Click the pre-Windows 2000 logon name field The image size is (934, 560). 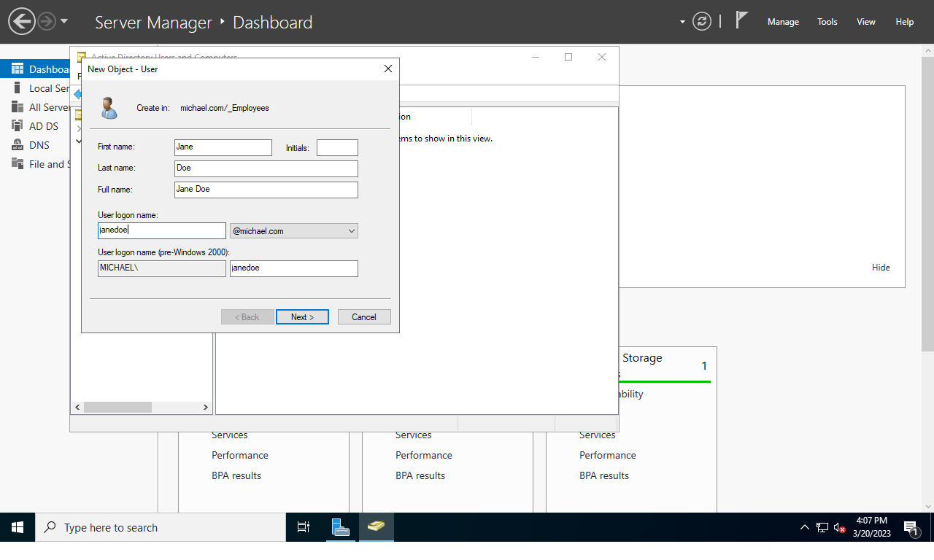pos(294,268)
